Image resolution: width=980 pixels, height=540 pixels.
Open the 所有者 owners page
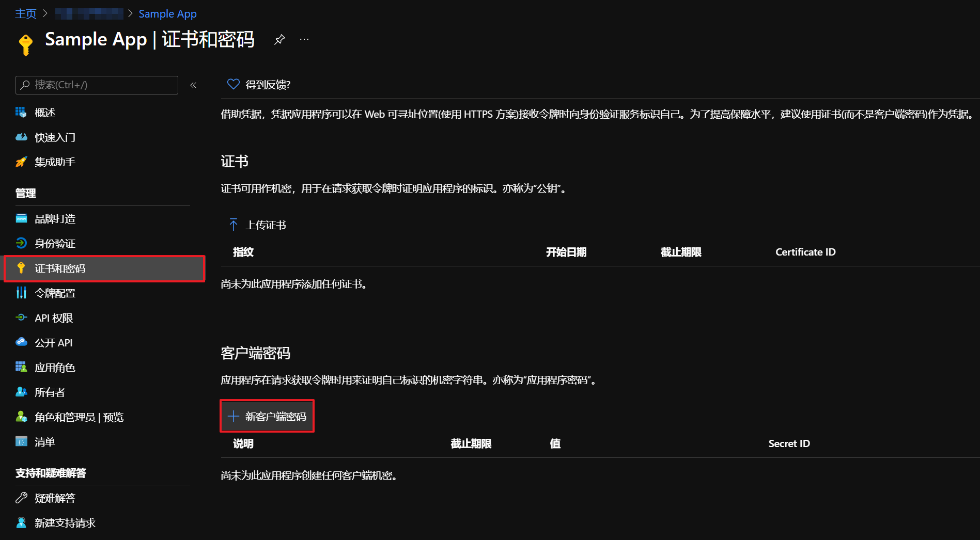click(50, 392)
